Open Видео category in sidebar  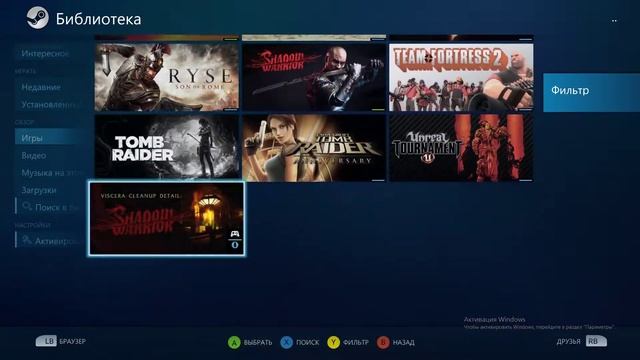pos(34,156)
